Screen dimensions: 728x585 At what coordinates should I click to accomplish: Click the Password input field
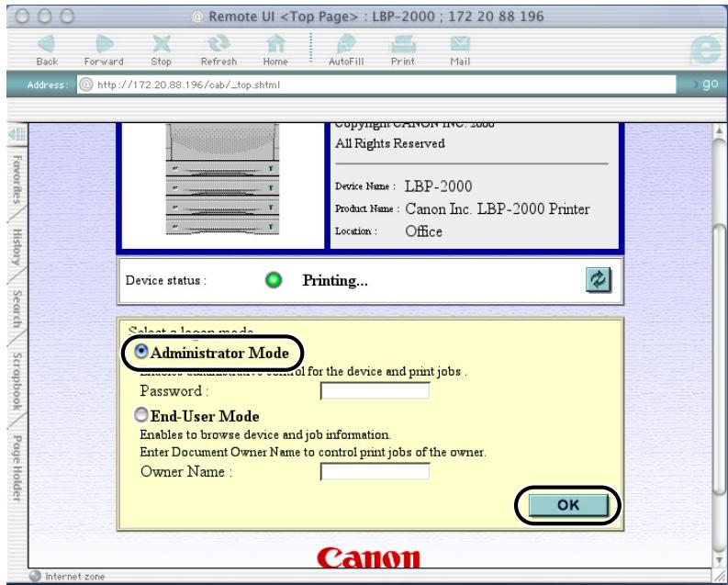(375, 391)
